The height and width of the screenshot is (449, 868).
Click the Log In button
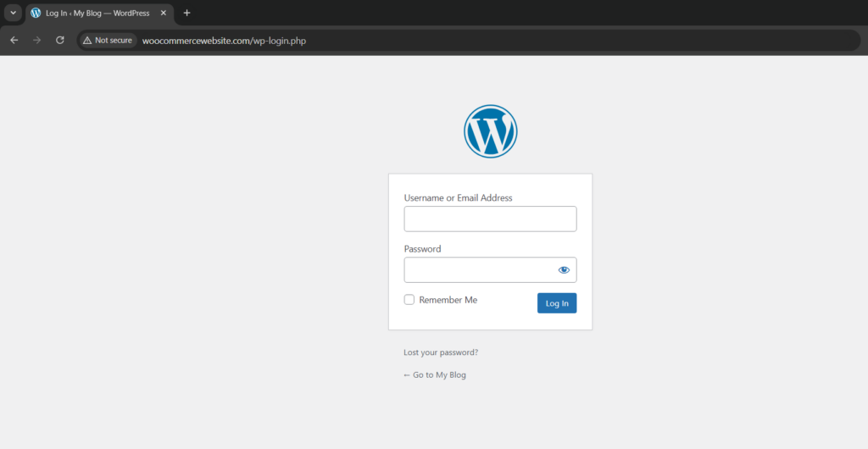557,303
